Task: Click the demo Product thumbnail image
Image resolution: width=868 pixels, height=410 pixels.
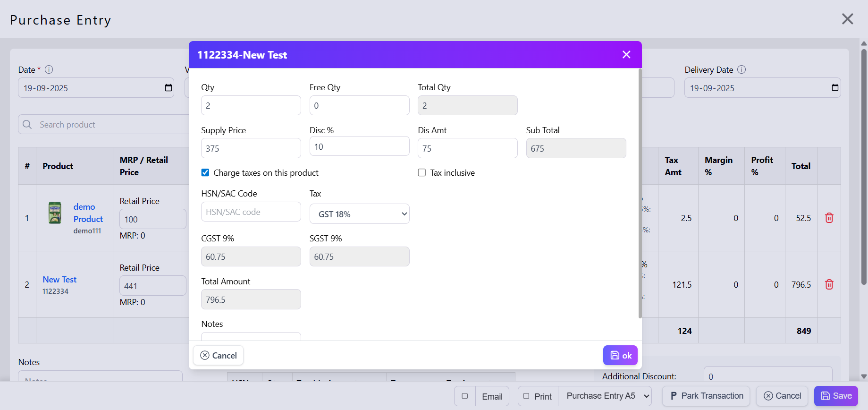Action: tap(55, 213)
